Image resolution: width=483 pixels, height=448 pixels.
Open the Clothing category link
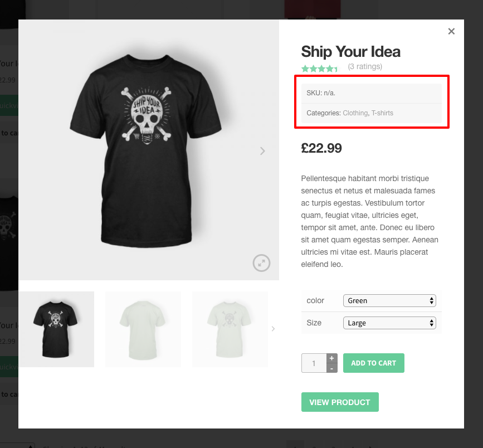point(355,113)
